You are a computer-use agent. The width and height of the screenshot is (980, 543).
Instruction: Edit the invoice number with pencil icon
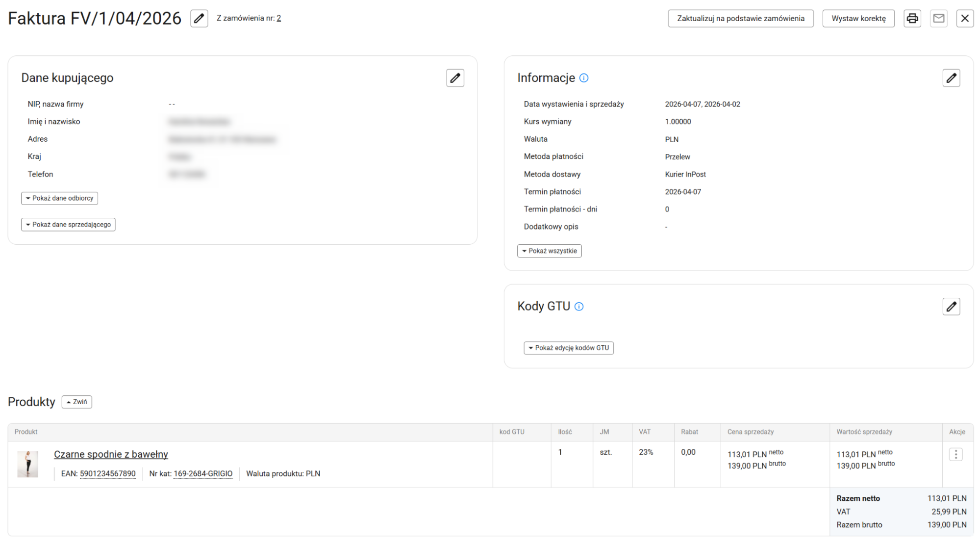[x=199, y=19]
